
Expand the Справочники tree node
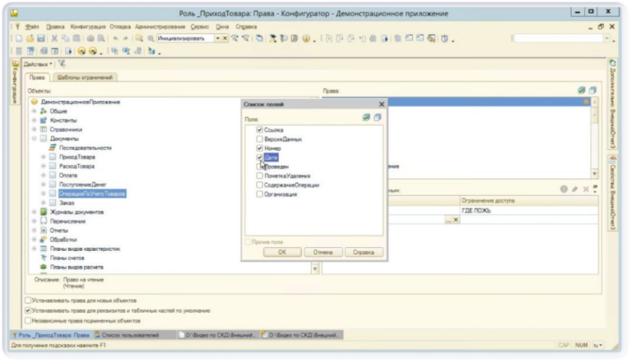(35, 129)
